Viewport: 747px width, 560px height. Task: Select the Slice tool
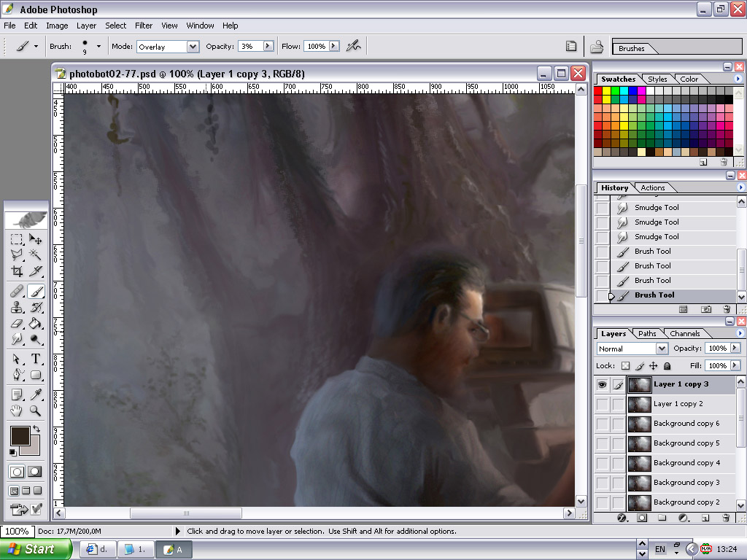[x=35, y=271]
